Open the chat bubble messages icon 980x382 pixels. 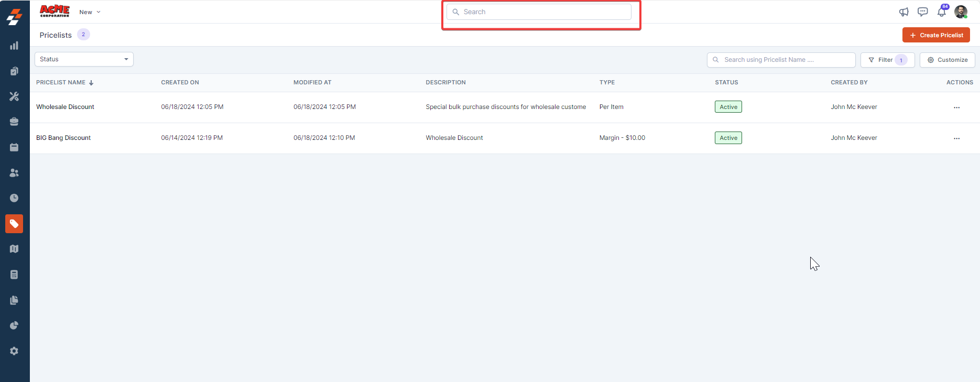point(923,12)
